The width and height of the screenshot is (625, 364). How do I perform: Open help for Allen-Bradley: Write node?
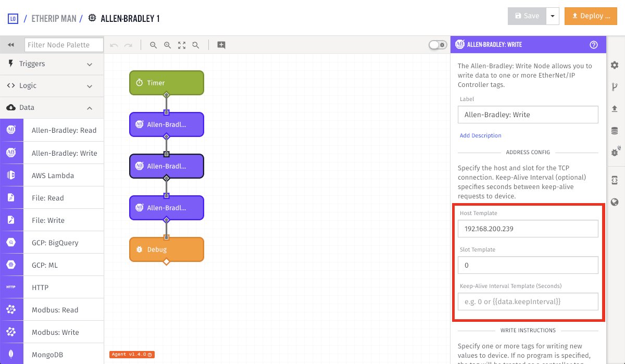pos(593,45)
